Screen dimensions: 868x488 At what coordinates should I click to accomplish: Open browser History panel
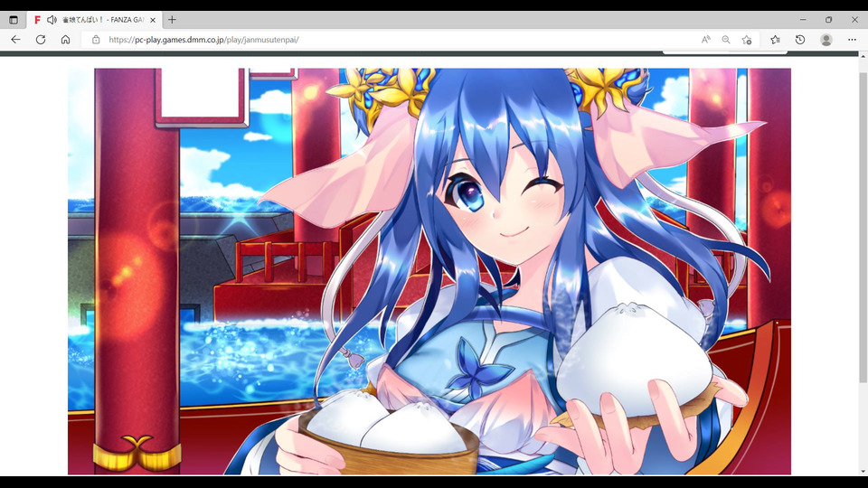tap(800, 40)
